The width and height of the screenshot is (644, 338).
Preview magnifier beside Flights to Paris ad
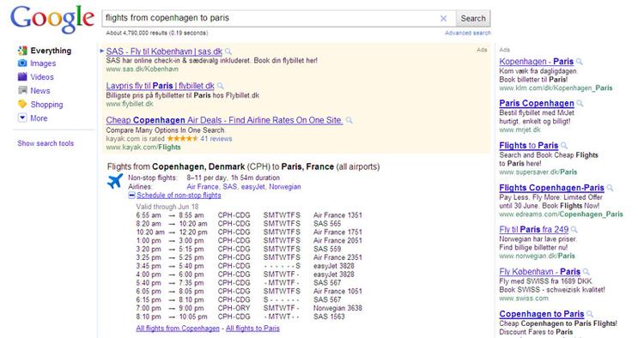click(564, 146)
